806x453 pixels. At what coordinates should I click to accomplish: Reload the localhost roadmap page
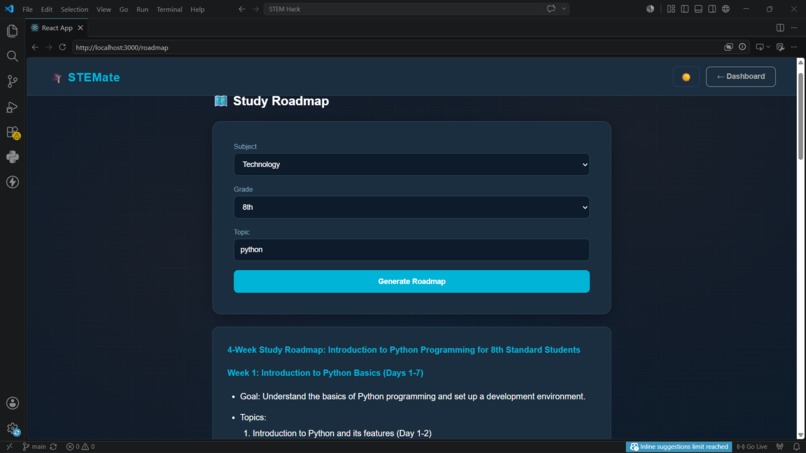pyautogui.click(x=62, y=47)
